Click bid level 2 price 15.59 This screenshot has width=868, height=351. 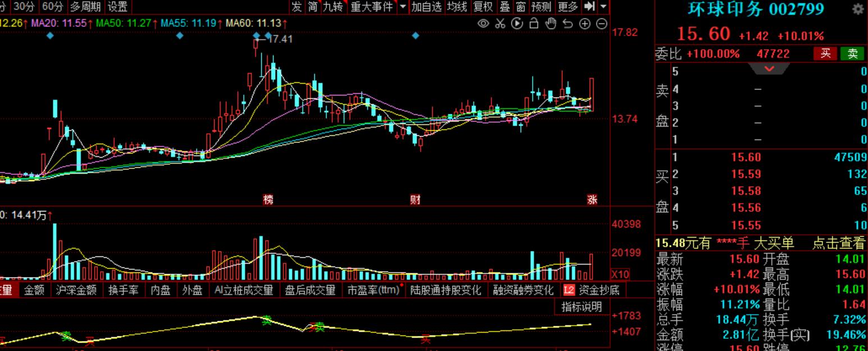746,174
